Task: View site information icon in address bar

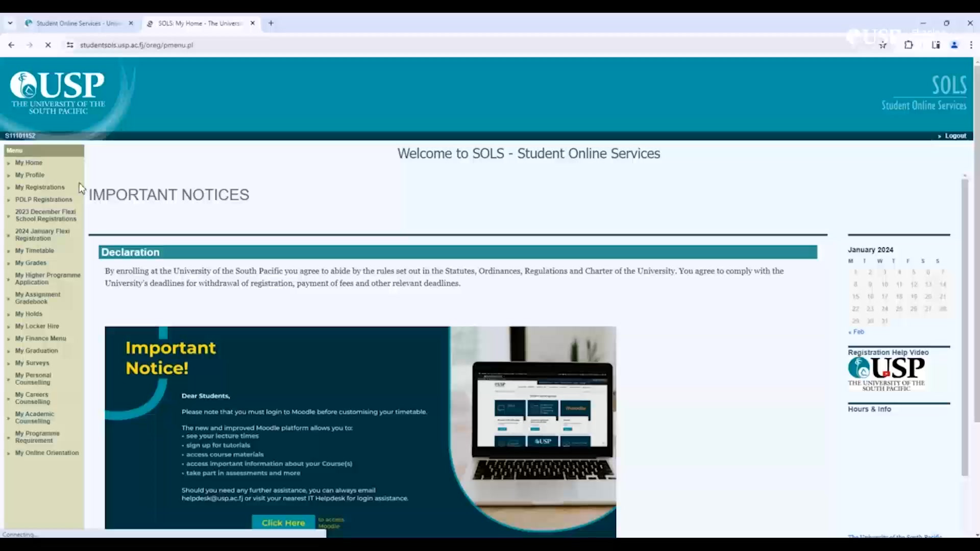Action: pos(70,45)
